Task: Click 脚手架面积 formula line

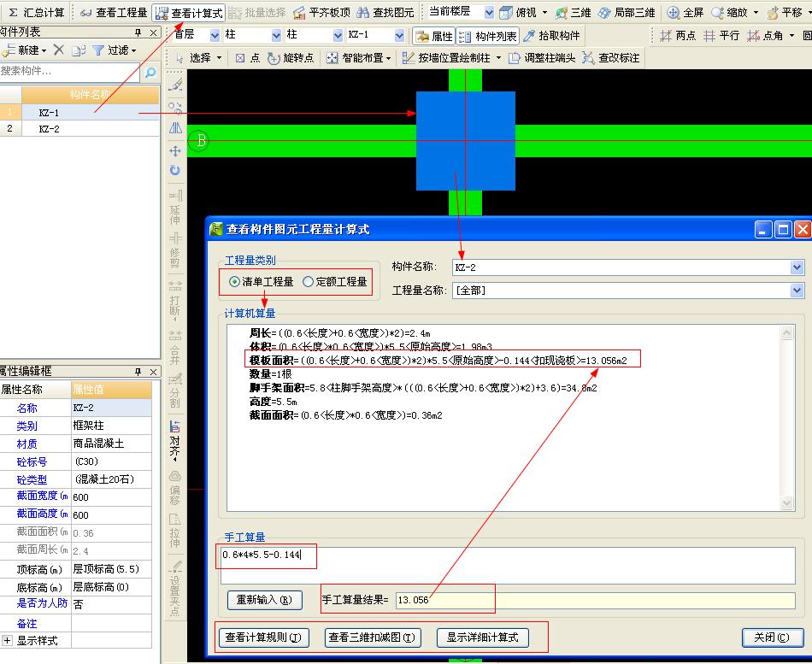Action: pyautogui.click(x=423, y=388)
